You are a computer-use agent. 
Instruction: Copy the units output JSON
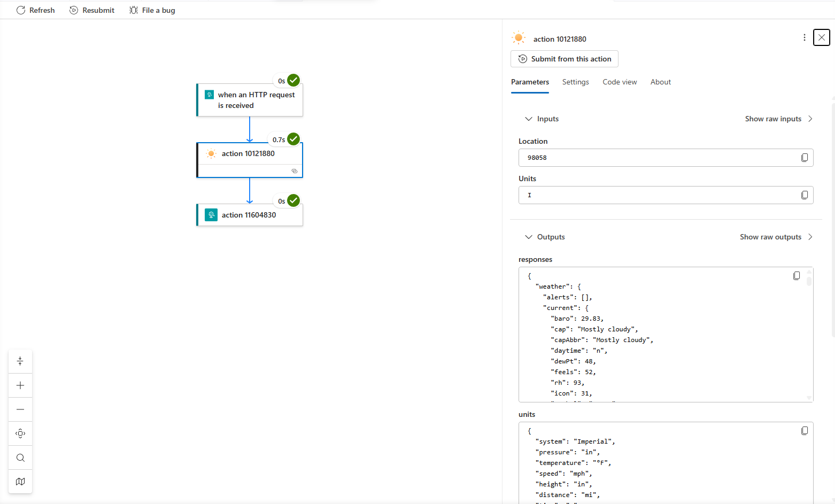(x=805, y=431)
